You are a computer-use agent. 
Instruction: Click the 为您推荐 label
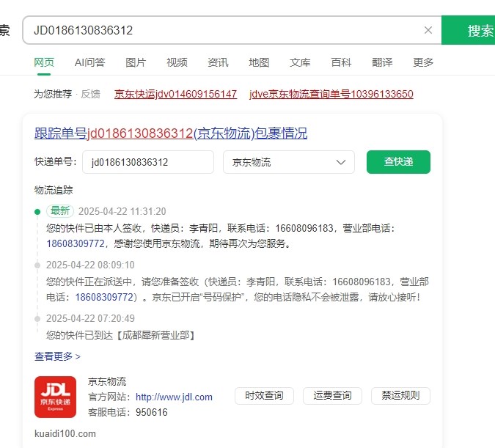click(x=53, y=94)
